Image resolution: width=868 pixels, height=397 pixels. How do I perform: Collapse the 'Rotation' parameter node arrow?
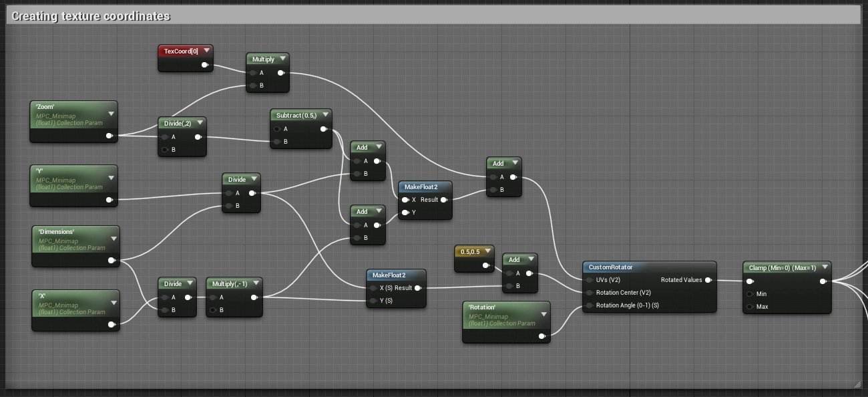[x=544, y=314]
